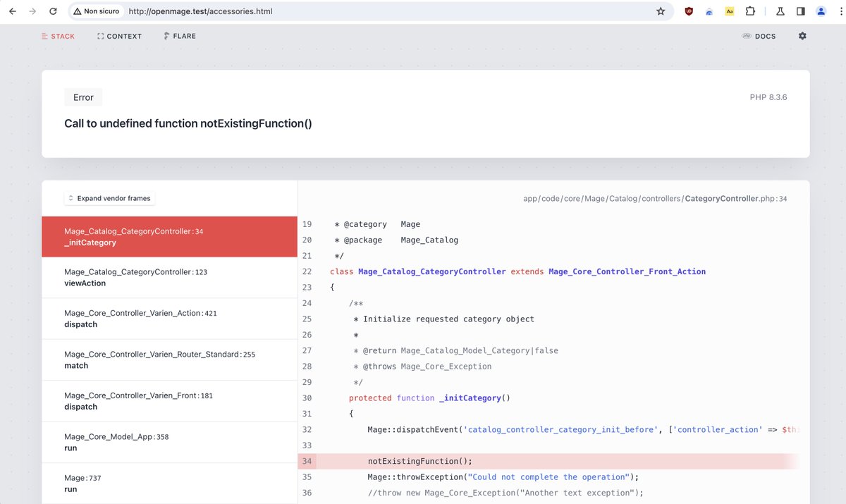Click the '@category Mage' comment line
Viewport: 846px width, 504px height.
pyautogui.click(x=377, y=224)
